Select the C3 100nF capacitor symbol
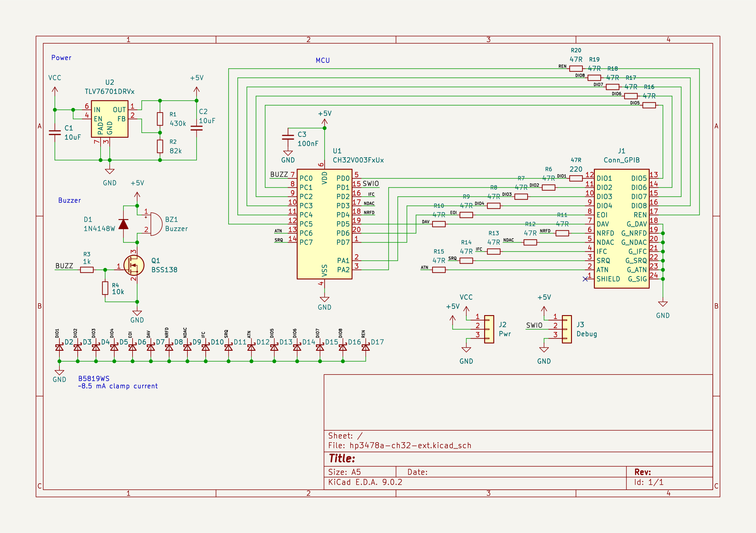756x533 pixels. [288, 137]
